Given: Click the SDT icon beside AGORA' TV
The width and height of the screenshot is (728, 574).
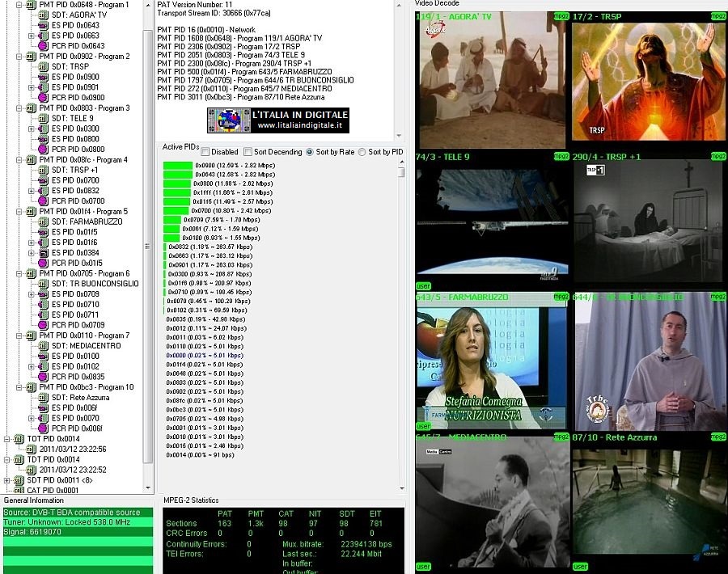Looking at the screenshot, I should click(x=43, y=15).
